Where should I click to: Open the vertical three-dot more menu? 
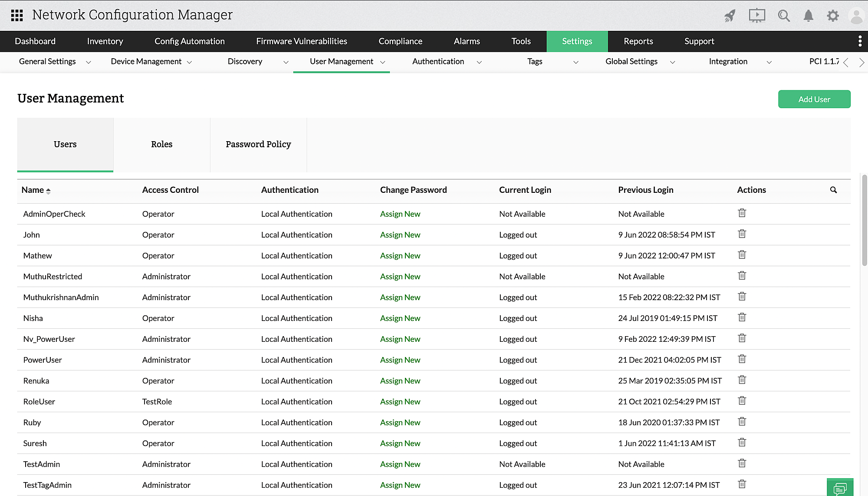tap(860, 41)
